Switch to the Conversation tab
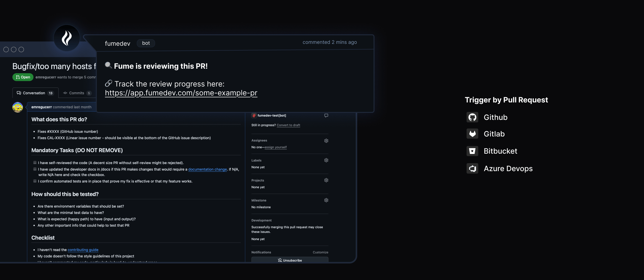The height and width of the screenshot is (280, 644). tap(35, 93)
